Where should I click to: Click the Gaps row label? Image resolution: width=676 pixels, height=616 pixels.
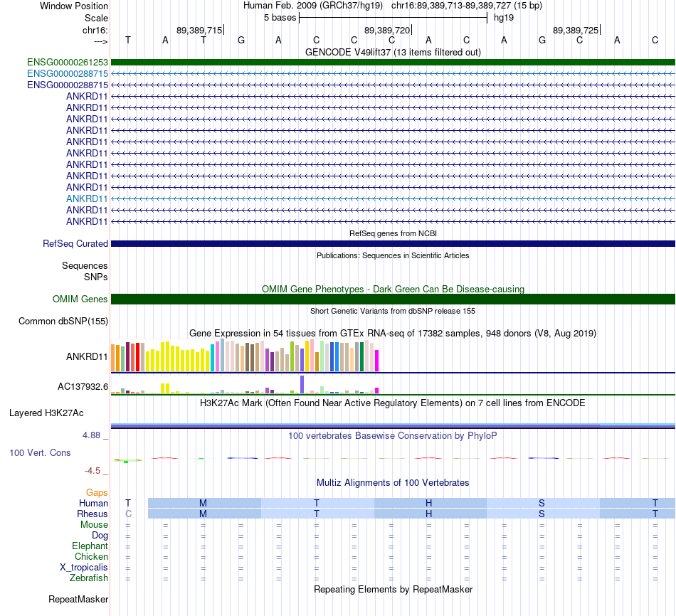click(97, 493)
